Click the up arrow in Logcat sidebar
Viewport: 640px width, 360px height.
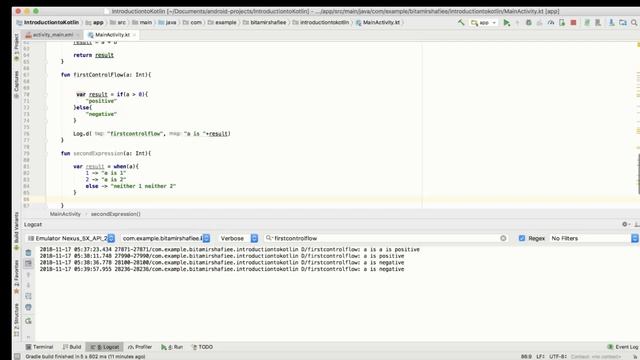[28, 275]
